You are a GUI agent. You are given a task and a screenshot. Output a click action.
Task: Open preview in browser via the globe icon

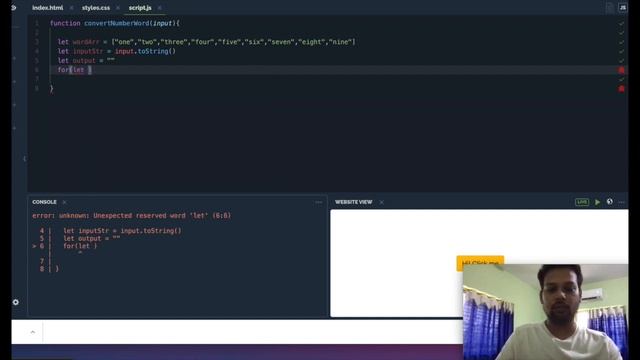[x=609, y=202]
